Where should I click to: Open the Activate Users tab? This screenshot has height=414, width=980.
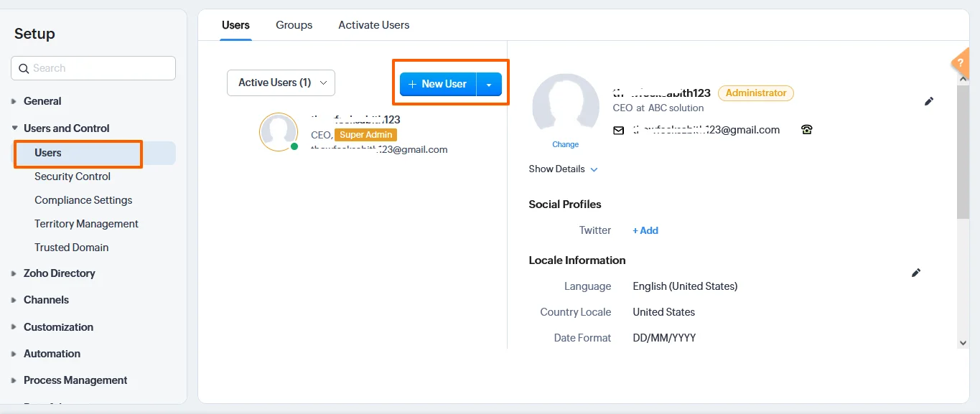pos(373,24)
